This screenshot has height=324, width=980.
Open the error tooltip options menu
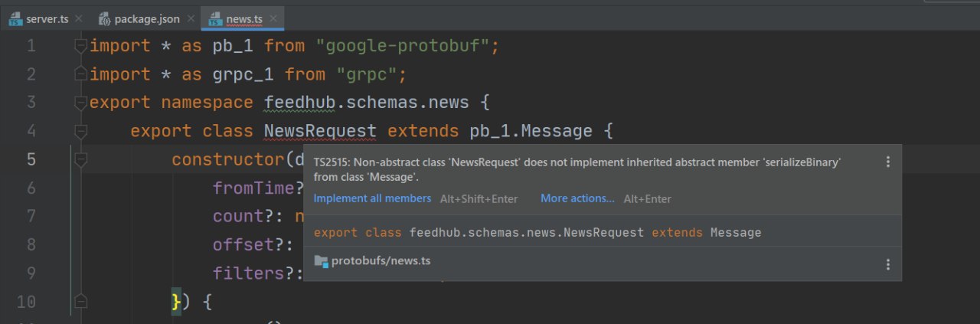click(x=888, y=162)
